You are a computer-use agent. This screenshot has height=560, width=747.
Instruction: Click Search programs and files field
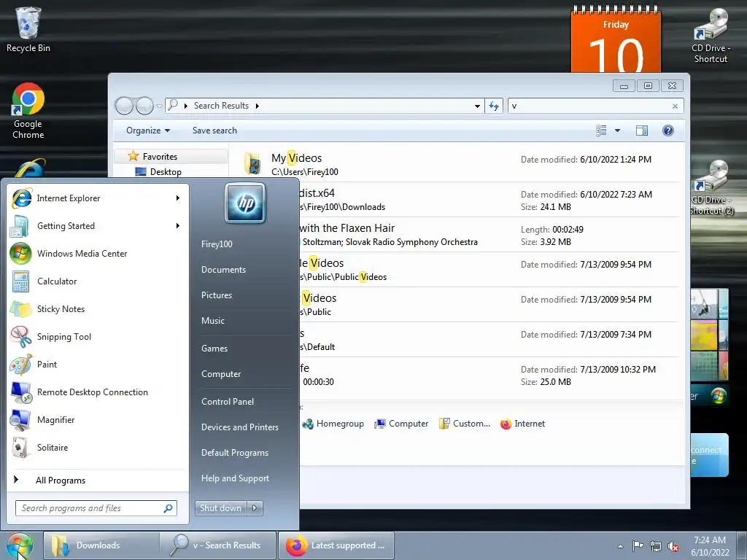pyautogui.click(x=96, y=508)
